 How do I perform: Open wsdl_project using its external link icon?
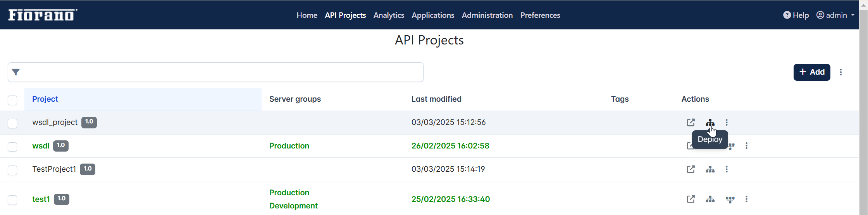click(691, 123)
